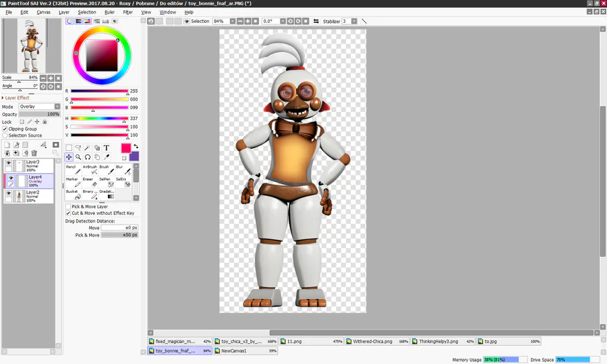Hide Layer4 with its eye icon
Image resolution: width=607 pixels, height=364 pixels.
[x=11, y=178]
